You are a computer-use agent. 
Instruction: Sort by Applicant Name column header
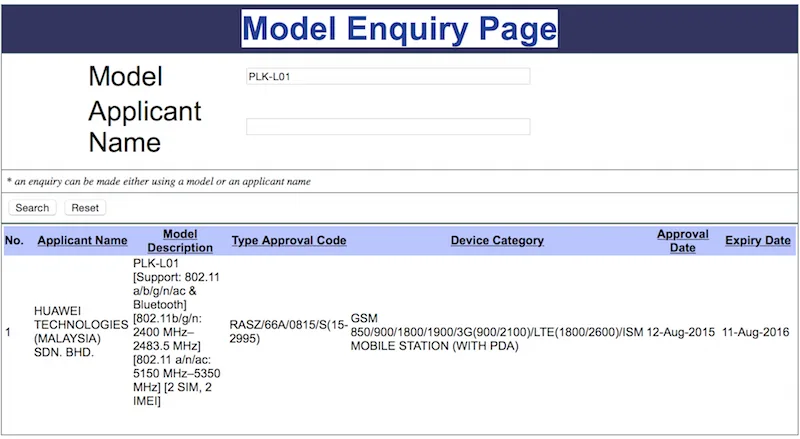point(82,240)
